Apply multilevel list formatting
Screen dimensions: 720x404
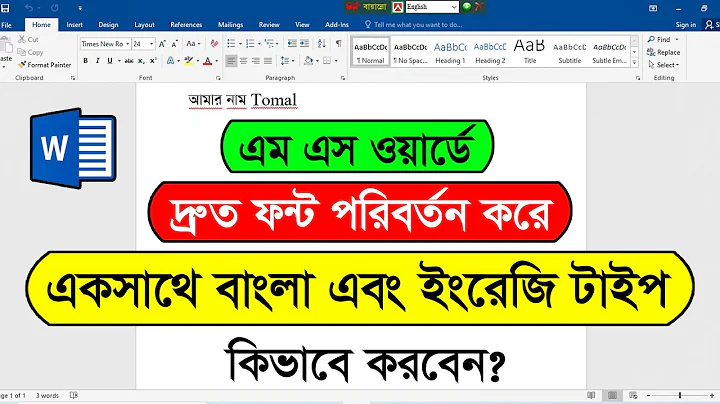269,44
